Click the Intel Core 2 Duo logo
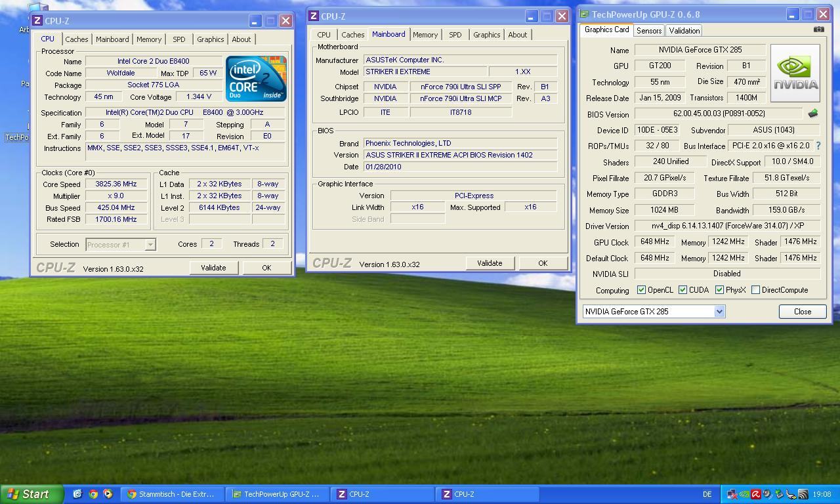Image resolution: width=840 pixels, height=504 pixels. tap(256, 79)
